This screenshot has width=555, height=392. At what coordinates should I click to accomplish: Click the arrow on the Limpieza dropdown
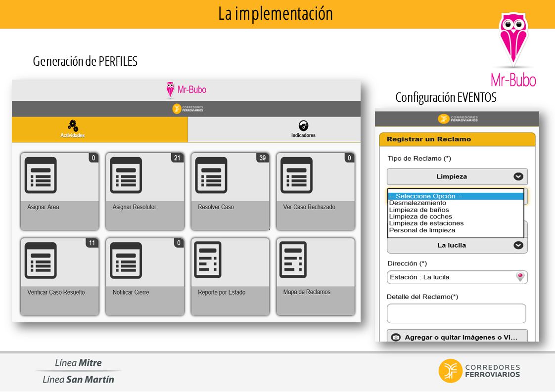[x=518, y=176]
